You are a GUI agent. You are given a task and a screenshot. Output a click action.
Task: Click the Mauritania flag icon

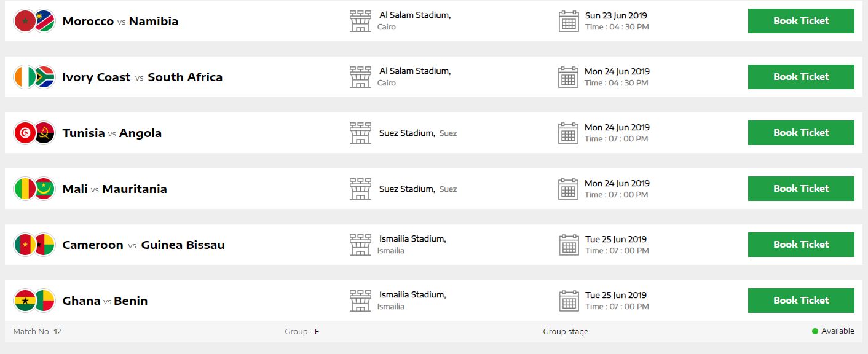pyautogui.click(x=44, y=189)
